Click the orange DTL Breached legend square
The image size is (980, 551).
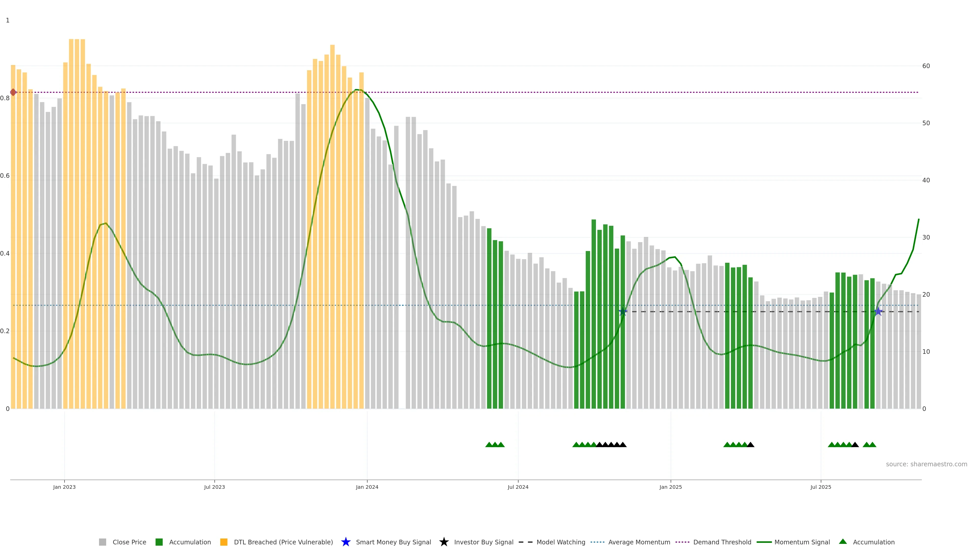224,542
